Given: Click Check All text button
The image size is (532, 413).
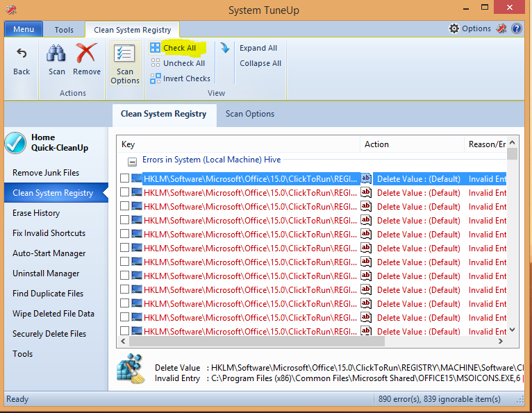Looking at the screenshot, I should point(179,48).
